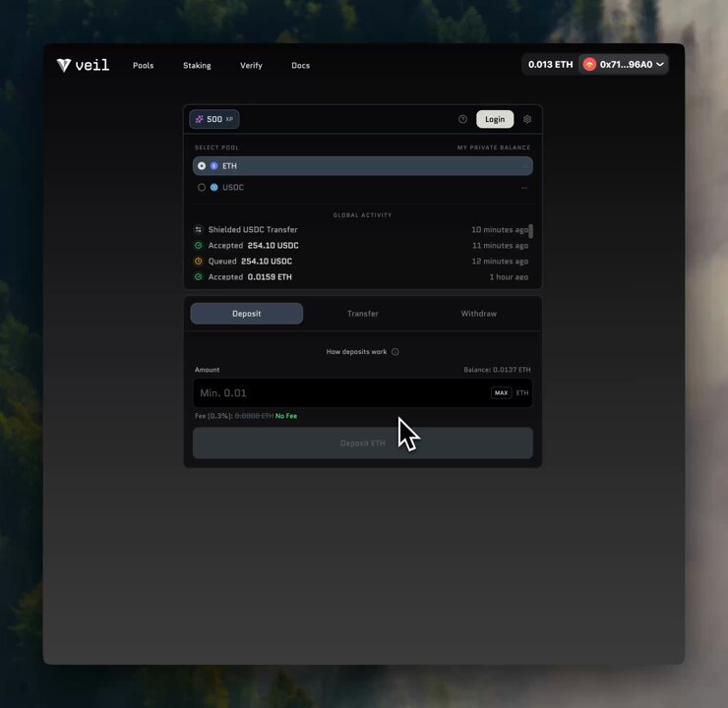Click the global activity scrollbar thumb
This screenshot has height=708, width=728.
coord(530,231)
